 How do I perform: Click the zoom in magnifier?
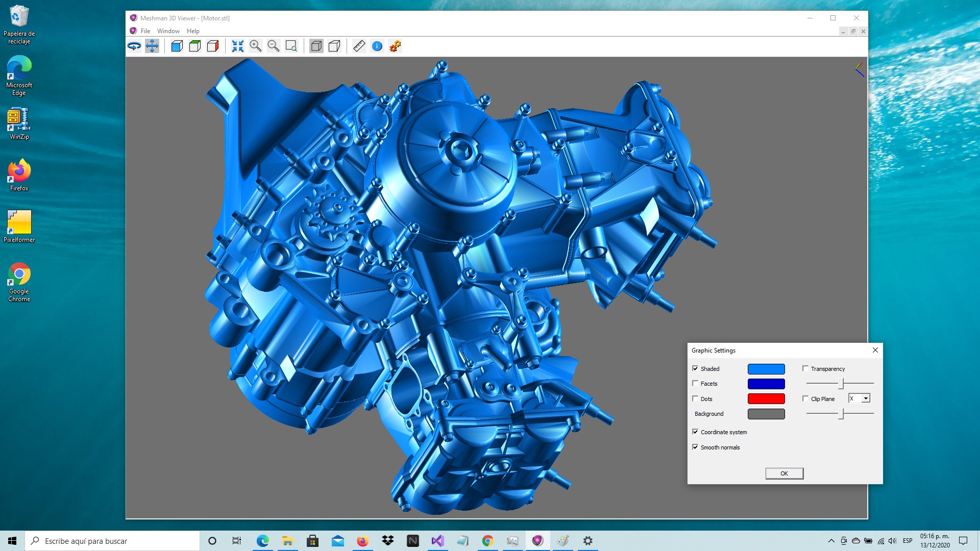click(x=256, y=46)
